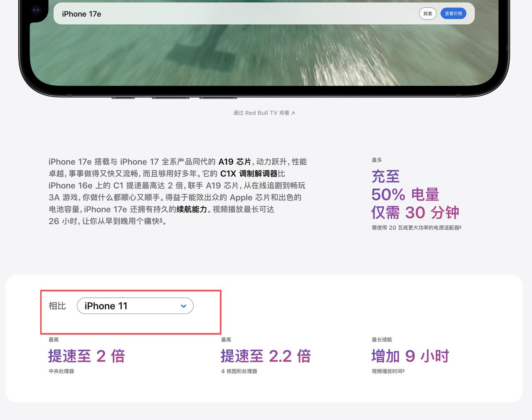Click the arrow icon after Red Bull TV 观看
532x420 pixels.
point(293,113)
